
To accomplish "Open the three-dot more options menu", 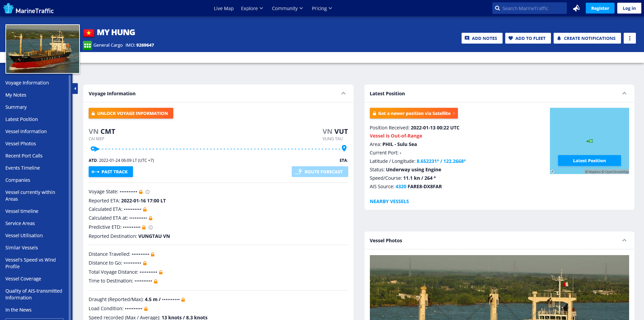I will coord(629,38).
